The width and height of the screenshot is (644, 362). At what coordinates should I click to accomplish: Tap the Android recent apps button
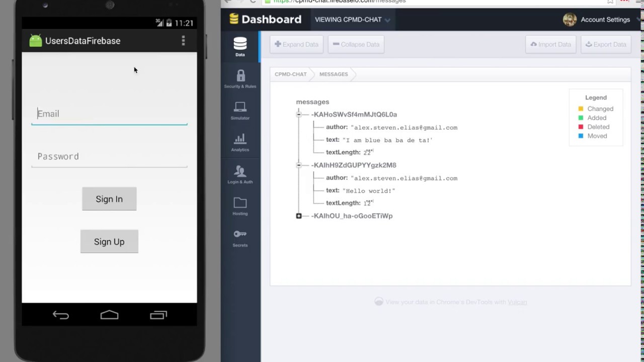(158, 315)
